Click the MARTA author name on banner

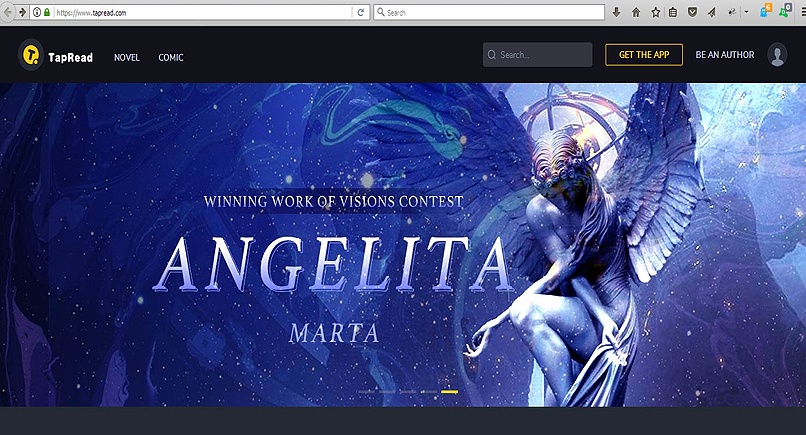pos(334,333)
